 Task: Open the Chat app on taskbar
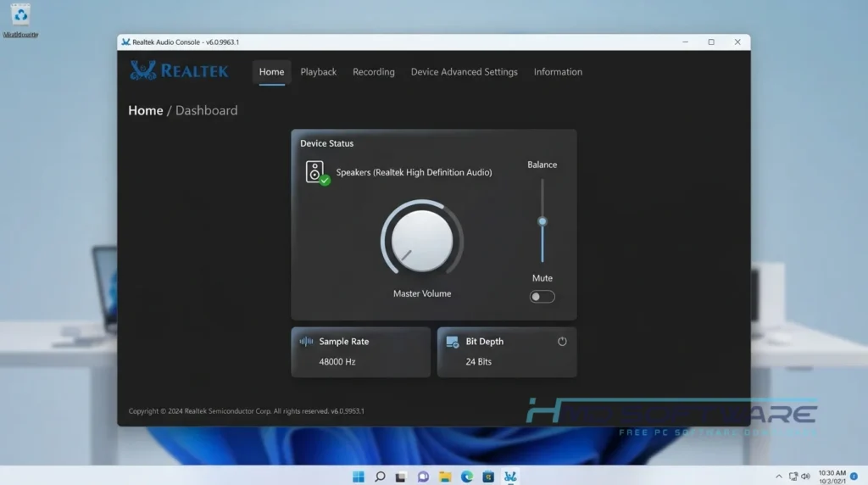423,477
